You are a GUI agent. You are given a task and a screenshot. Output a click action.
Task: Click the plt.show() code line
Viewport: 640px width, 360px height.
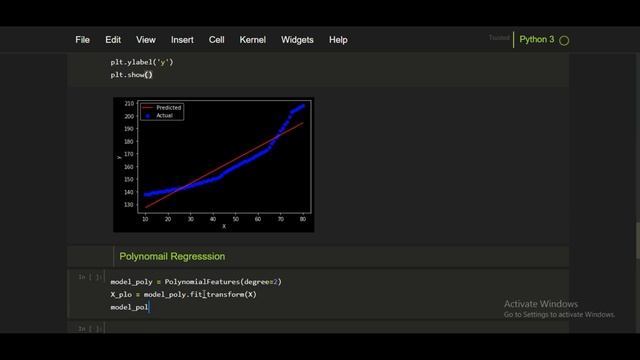click(131, 75)
